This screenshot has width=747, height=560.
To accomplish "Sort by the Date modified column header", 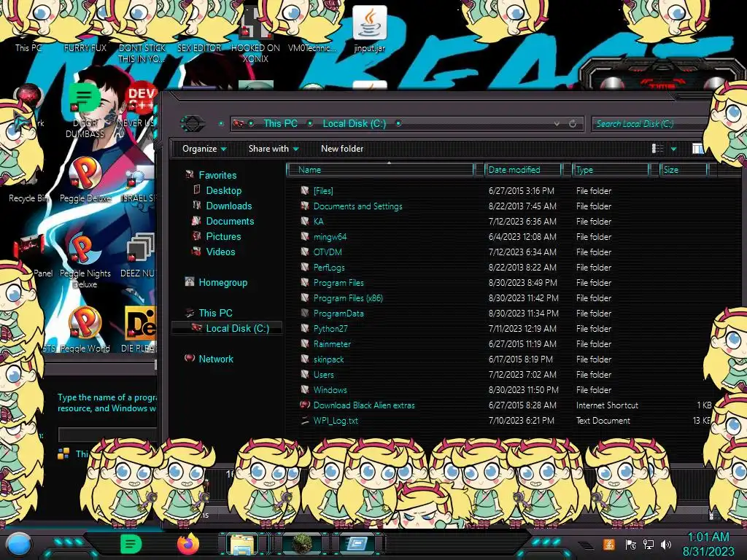I will click(x=524, y=169).
